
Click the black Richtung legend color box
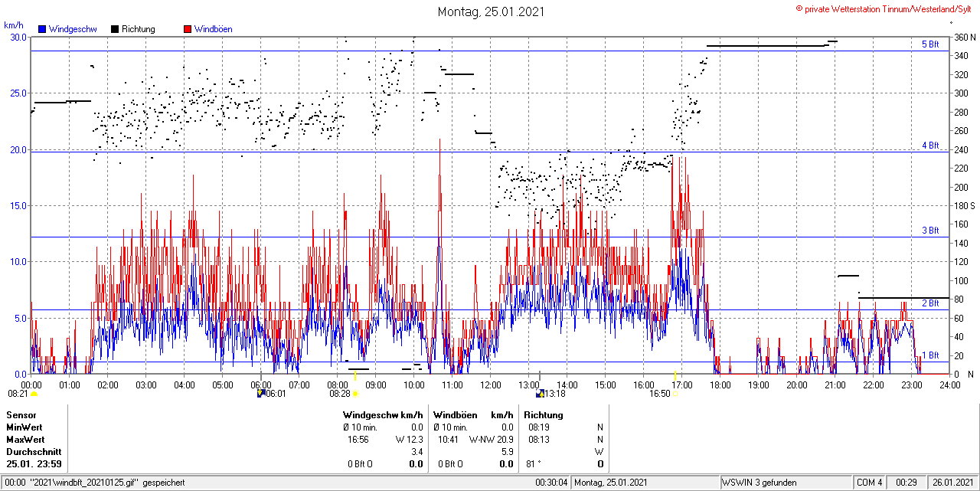115,29
